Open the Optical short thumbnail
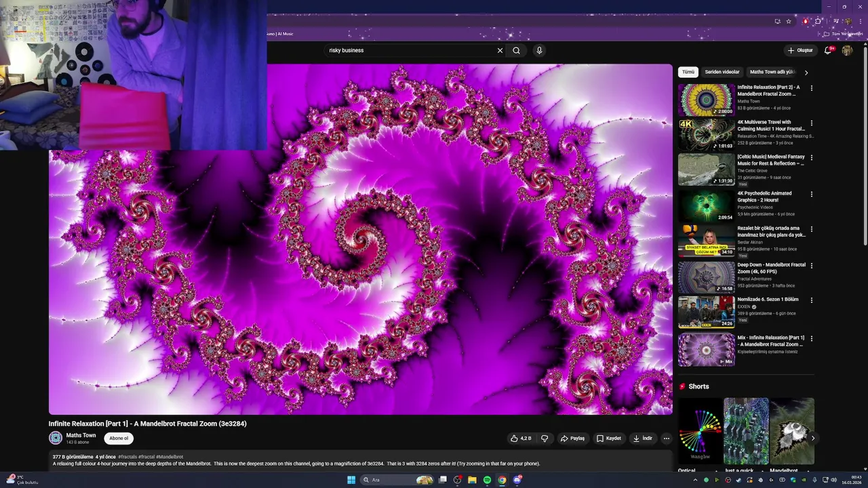The image size is (868, 488). pos(701,431)
